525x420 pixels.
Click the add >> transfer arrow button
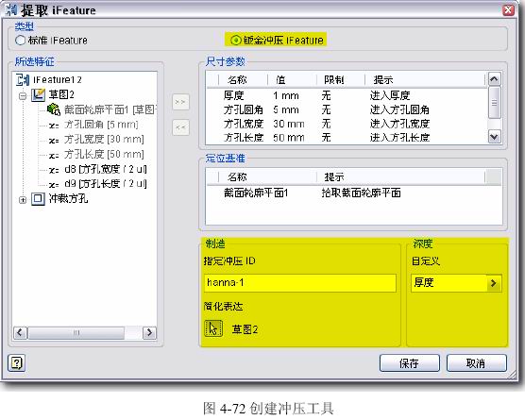click(180, 102)
